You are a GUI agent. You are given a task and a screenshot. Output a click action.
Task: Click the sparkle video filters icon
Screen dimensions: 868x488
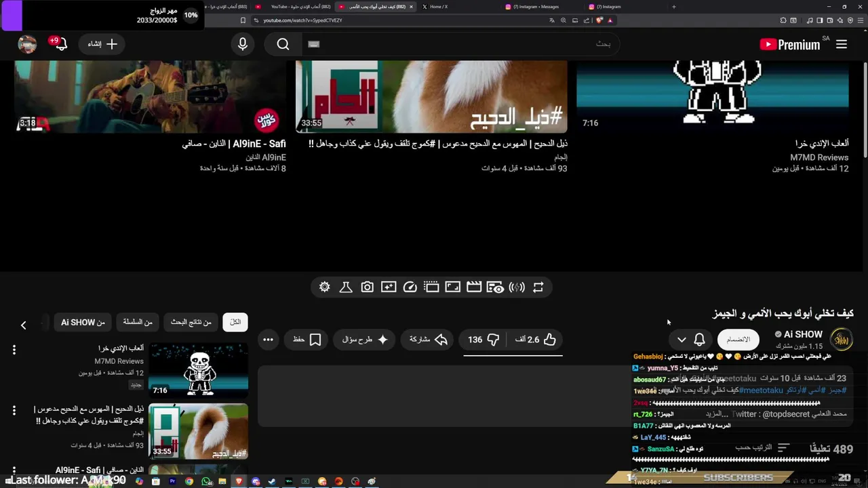(x=389, y=287)
